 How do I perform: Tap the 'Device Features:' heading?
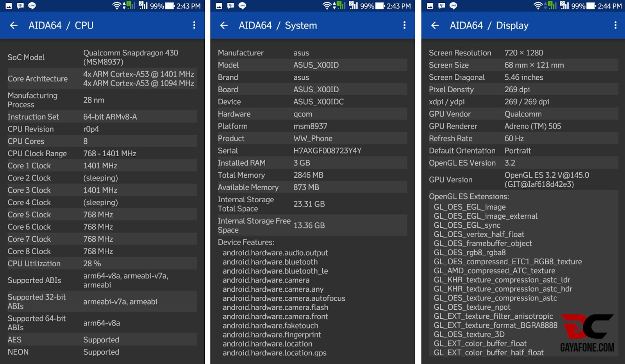tap(246, 242)
